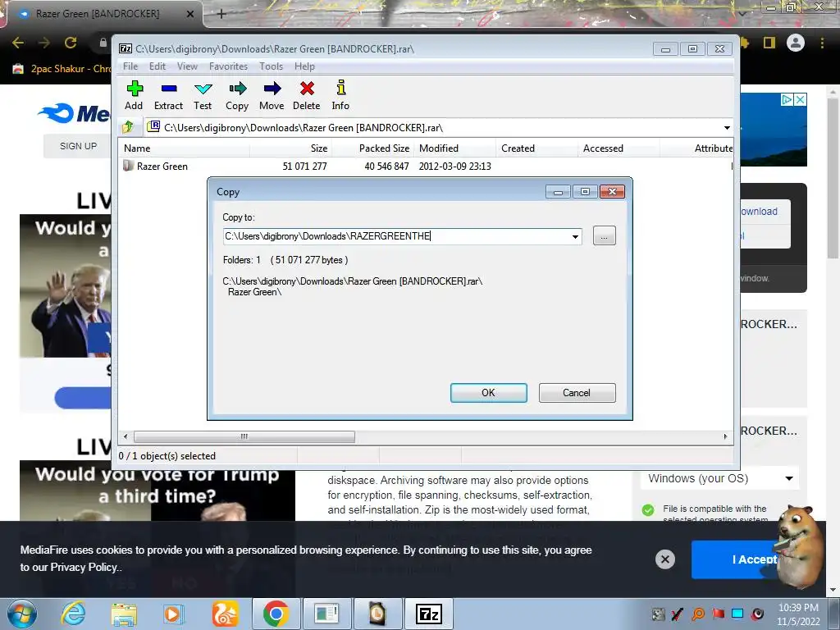Close the advertisement with its X icon
The image size is (840, 630).
(801, 99)
